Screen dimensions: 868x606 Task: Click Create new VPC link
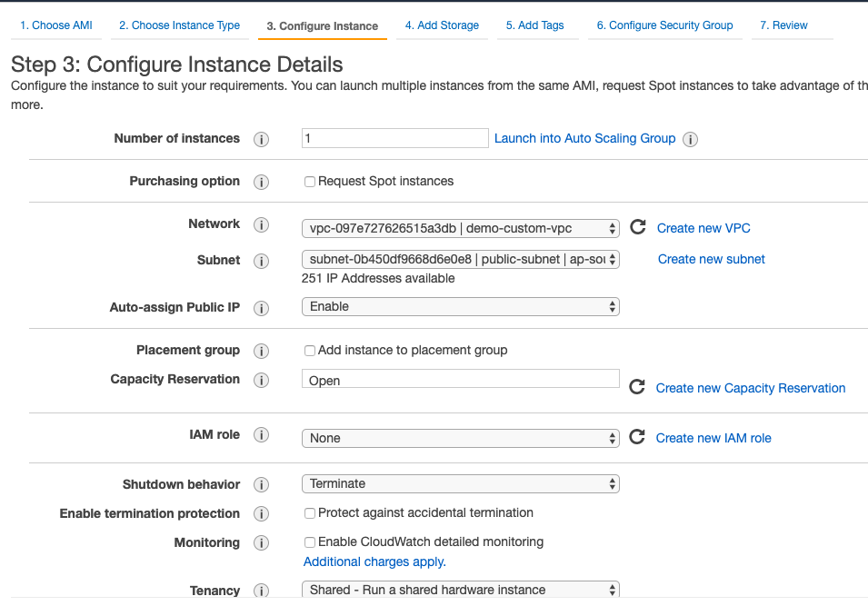point(703,228)
